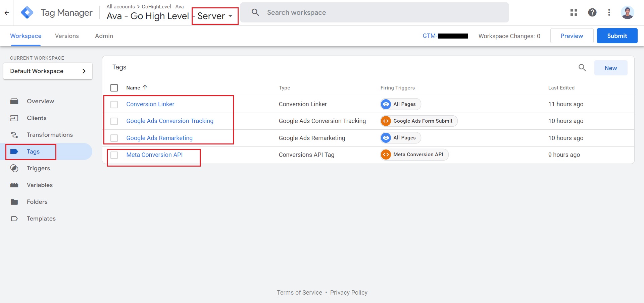Screen dimensions: 644x303
Task: Click Google Ads Form Submit trigger icon
Action: pos(386,121)
